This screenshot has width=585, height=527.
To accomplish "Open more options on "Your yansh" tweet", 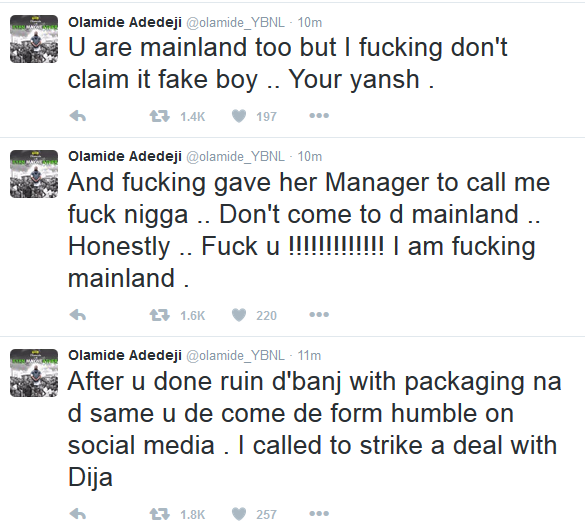I will coord(319,116).
